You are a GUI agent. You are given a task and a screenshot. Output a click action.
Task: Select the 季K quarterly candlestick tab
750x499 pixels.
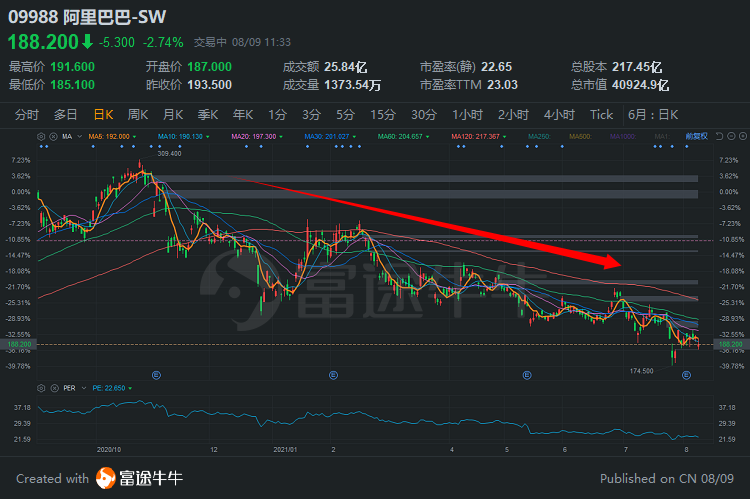point(208,115)
